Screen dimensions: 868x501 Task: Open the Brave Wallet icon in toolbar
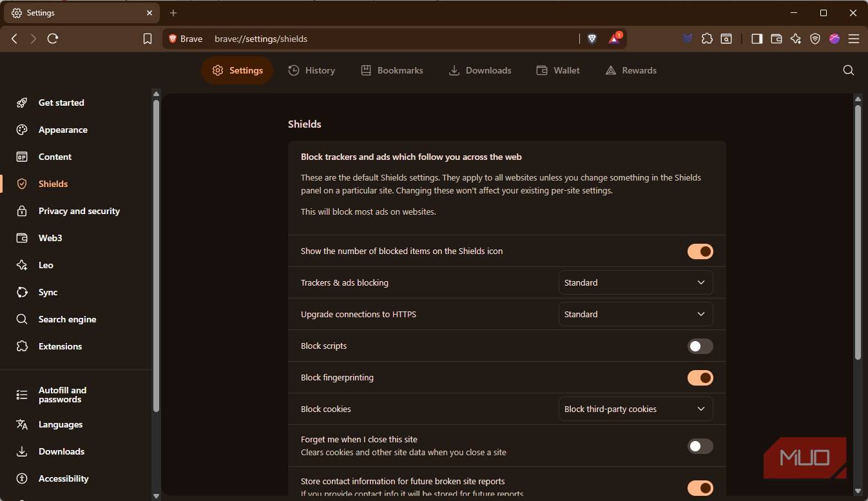point(776,39)
